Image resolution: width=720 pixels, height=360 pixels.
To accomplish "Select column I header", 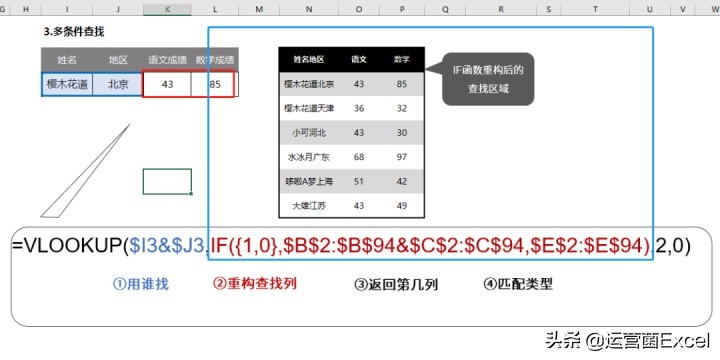I will (x=67, y=9).
